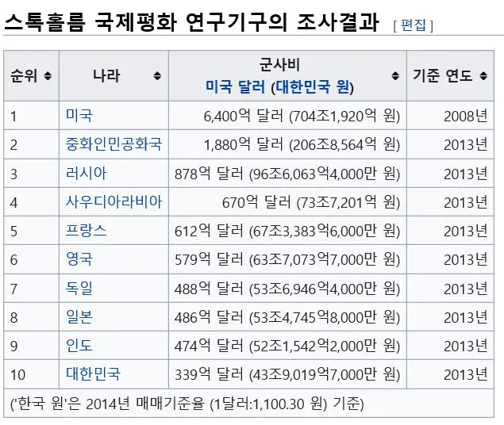Sort table by 군사비 column arrows
This screenshot has height=425, width=504.
(x=395, y=76)
